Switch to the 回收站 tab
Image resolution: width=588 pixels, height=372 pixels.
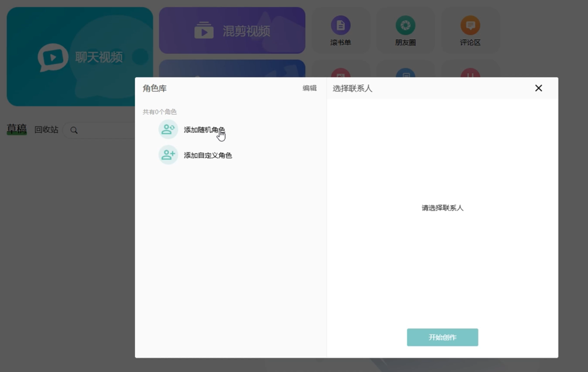point(46,129)
